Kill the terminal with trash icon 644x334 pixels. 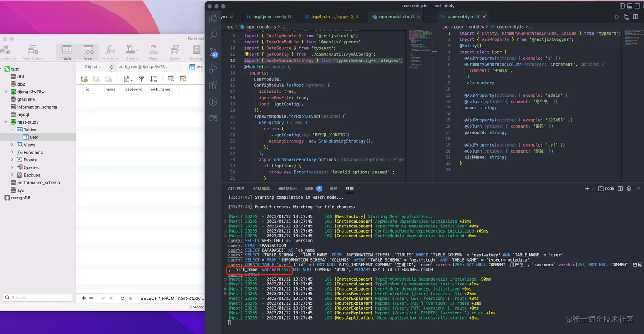pos(629,188)
